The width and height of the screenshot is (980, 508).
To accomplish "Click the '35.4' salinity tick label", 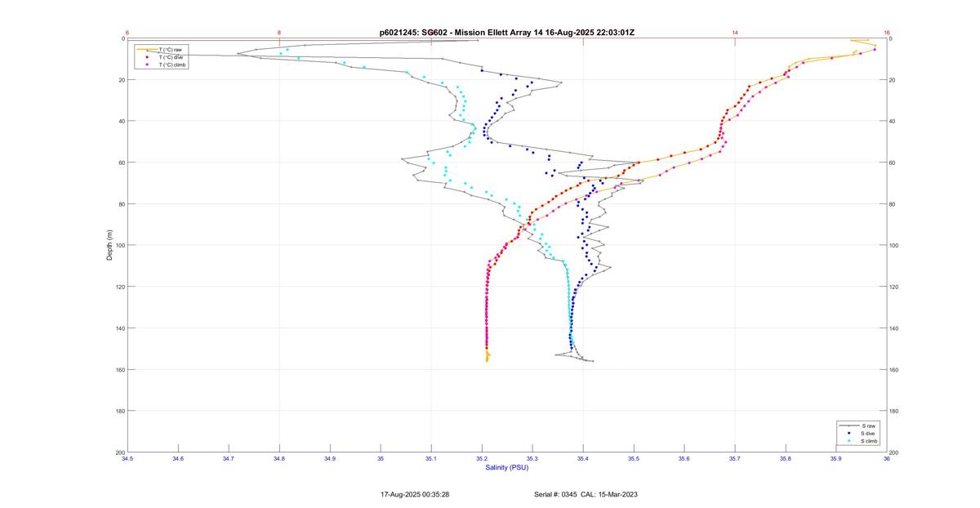I will point(583,459).
